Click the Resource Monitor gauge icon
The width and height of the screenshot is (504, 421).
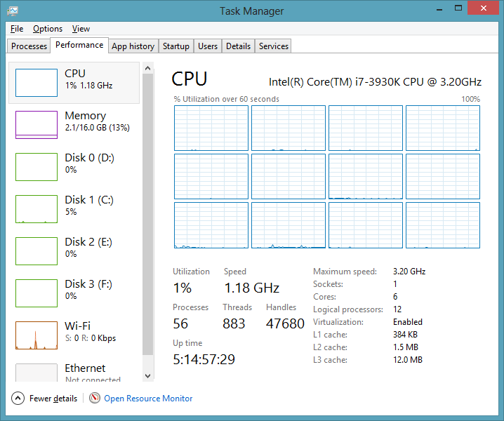point(95,398)
